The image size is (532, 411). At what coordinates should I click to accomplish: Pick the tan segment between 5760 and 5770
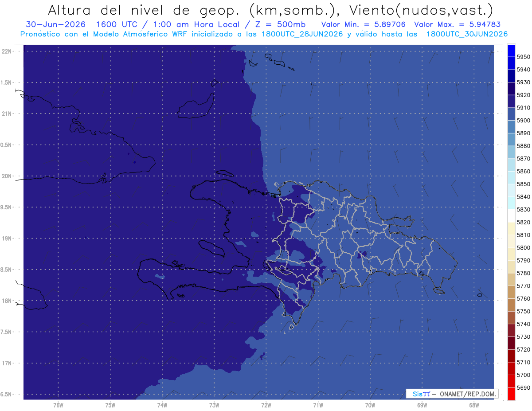tap(511, 293)
